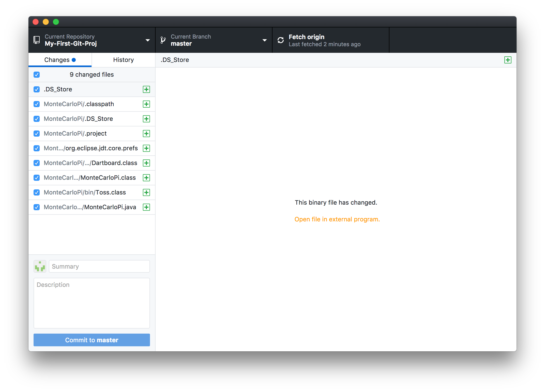Click the added-status icon for MonteCarloPi.java
Screen dimensions: 545x392
point(146,207)
